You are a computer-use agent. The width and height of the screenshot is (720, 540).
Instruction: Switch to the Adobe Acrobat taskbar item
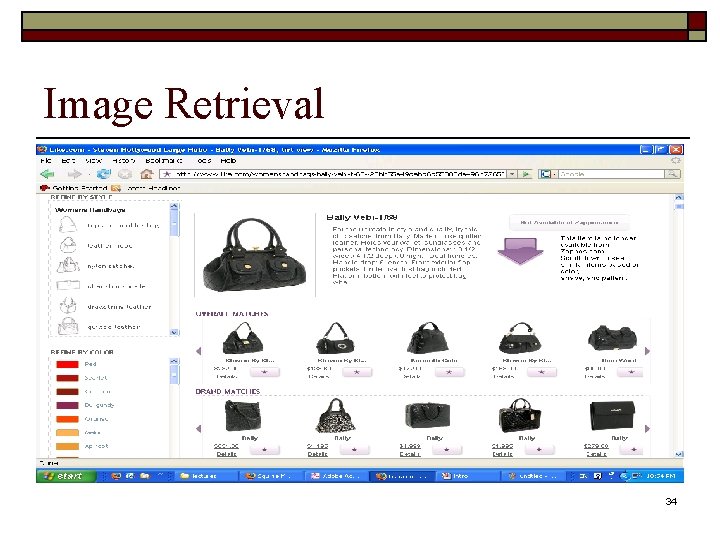[x=338, y=476]
